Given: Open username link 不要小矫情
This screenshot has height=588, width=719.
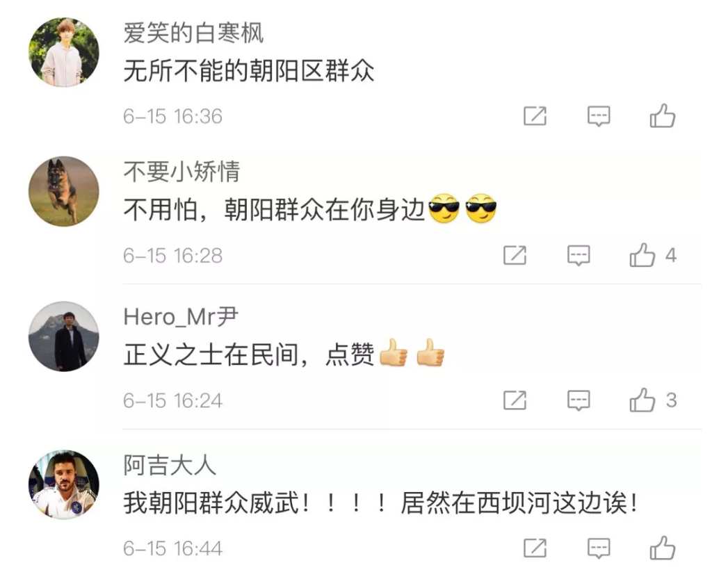Looking at the screenshot, I should (x=181, y=172).
